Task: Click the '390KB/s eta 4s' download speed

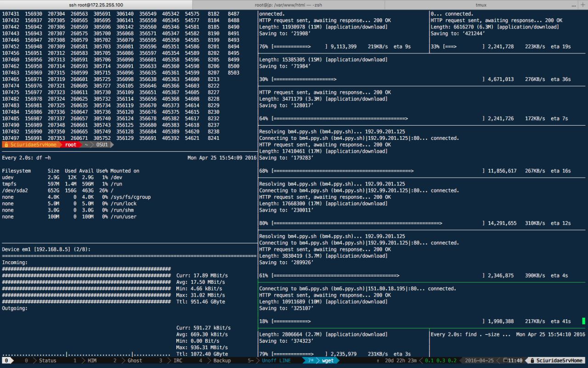Action: (x=546, y=276)
